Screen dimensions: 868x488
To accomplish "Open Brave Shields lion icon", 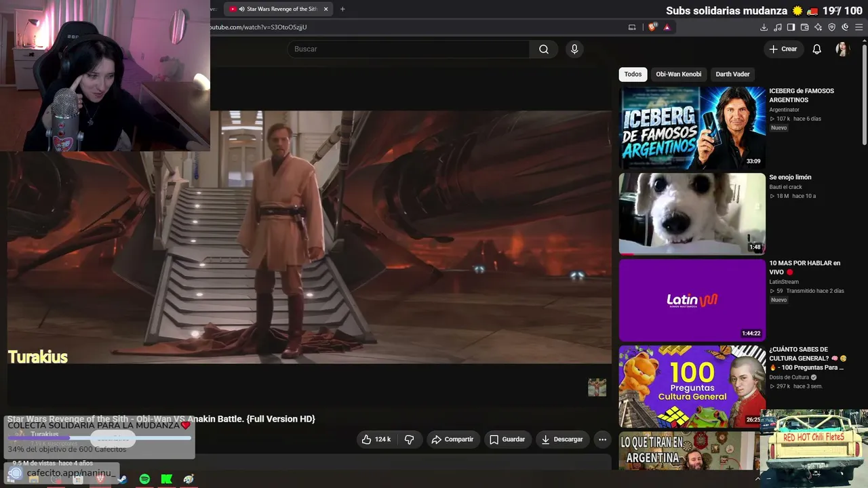I will click(652, 27).
